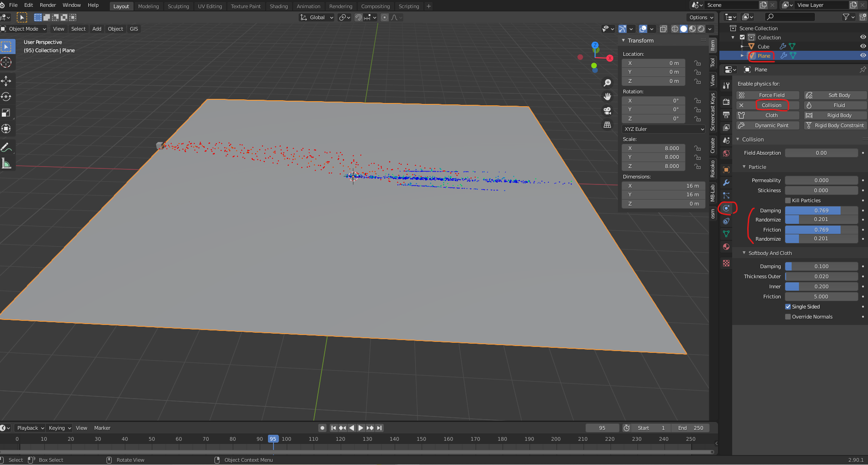Select the Cursor tool in toolbar
The image size is (868, 465).
[x=6, y=62]
